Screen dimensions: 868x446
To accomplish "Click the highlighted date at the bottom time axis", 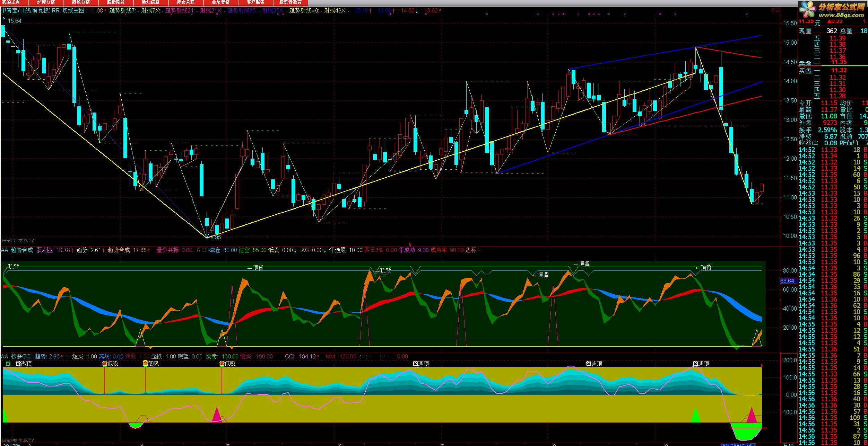I will tap(738, 445).
